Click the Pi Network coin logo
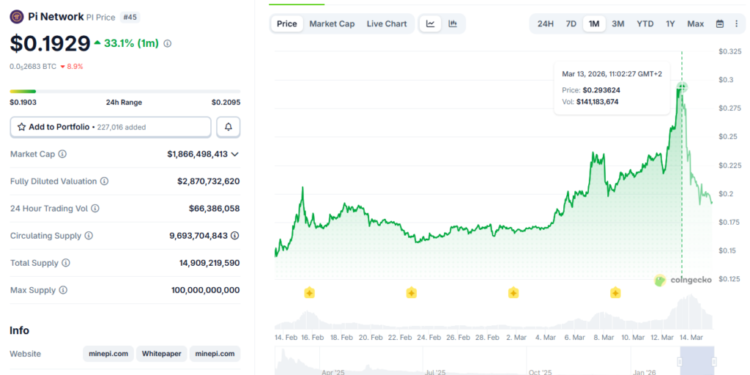Screen dimensions: 750x375 [17, 17]
